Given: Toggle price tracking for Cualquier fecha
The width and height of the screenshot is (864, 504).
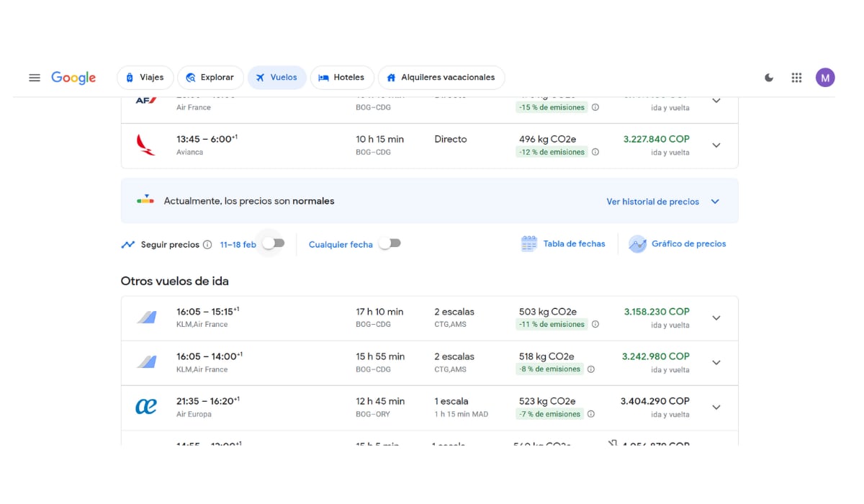Looking at the screenshot, I should [x=390, y=243].
